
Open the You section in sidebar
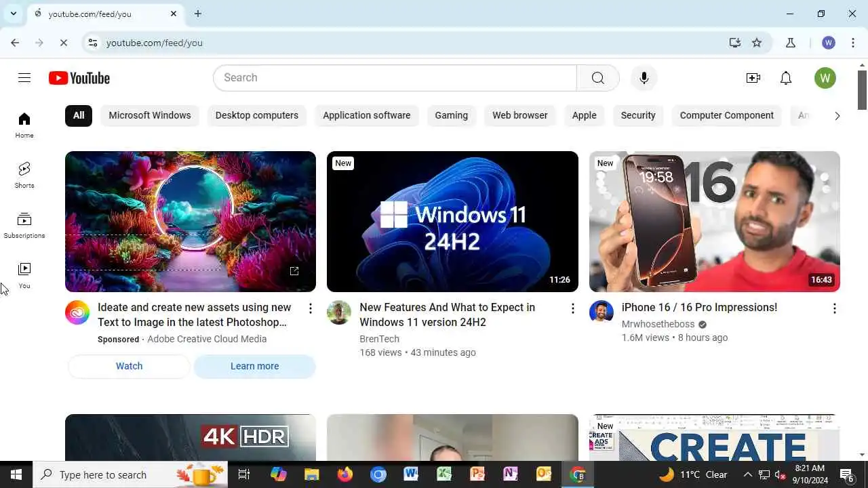(x=24, y=276)
